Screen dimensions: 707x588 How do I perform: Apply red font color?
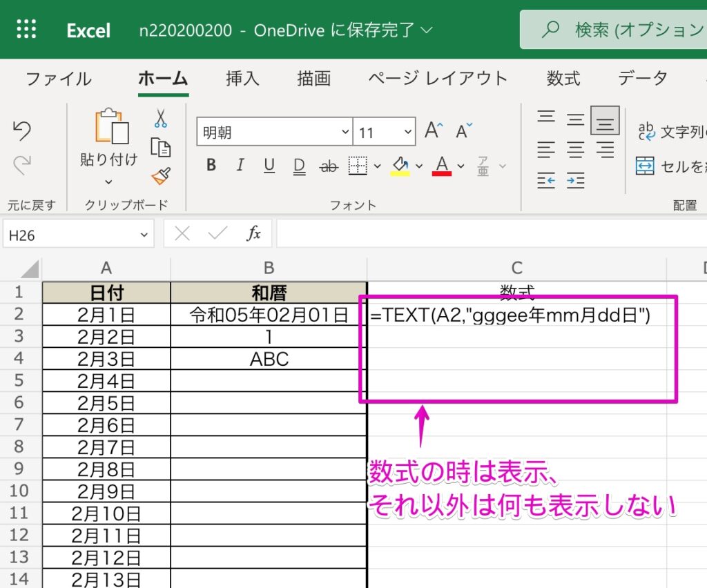pos(442,166)
